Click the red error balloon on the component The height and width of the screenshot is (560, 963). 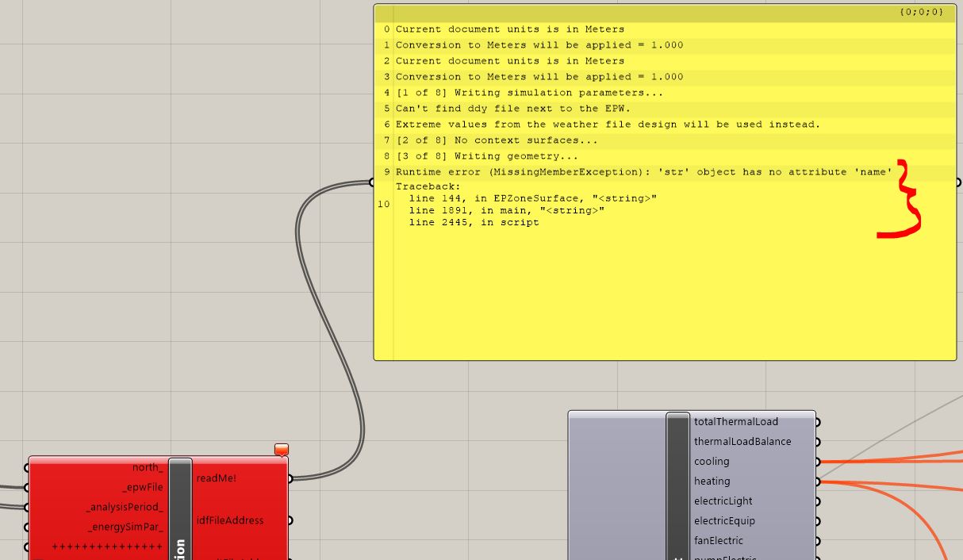pyautogui.click(x=282, y=450)
